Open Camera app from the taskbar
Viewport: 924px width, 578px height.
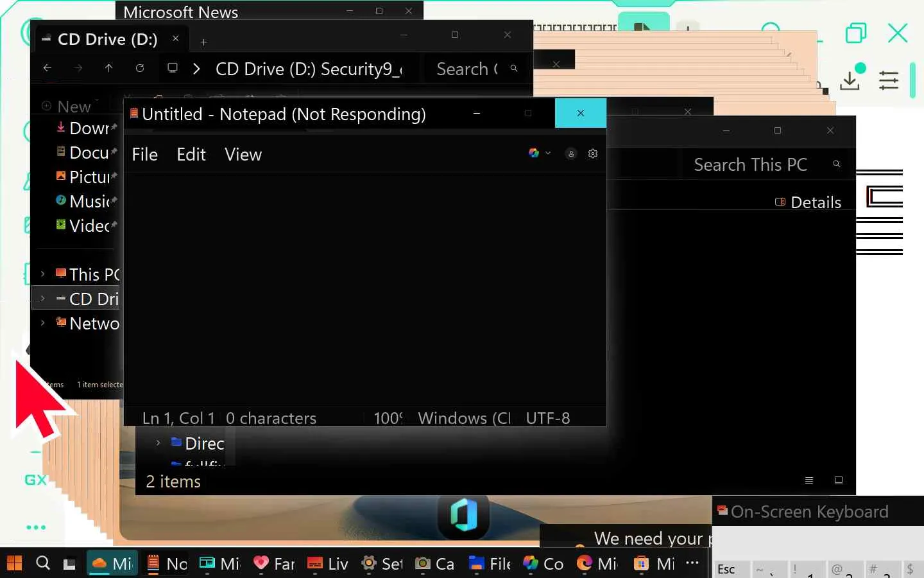tap(436, 564)
